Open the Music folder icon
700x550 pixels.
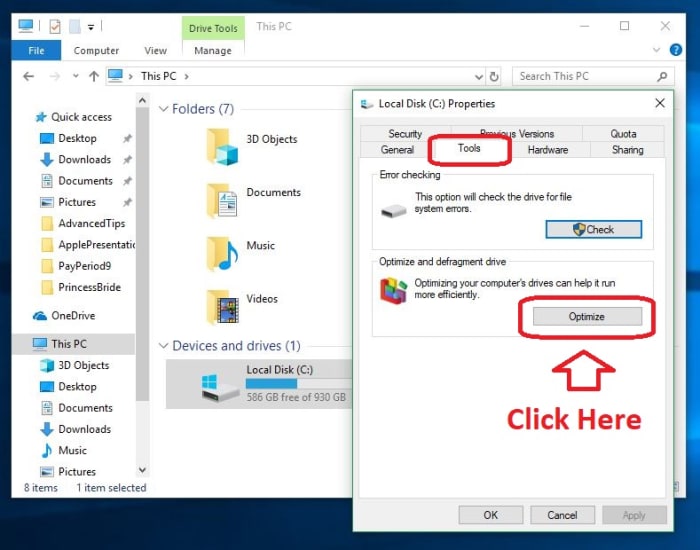tap(222, 252)
